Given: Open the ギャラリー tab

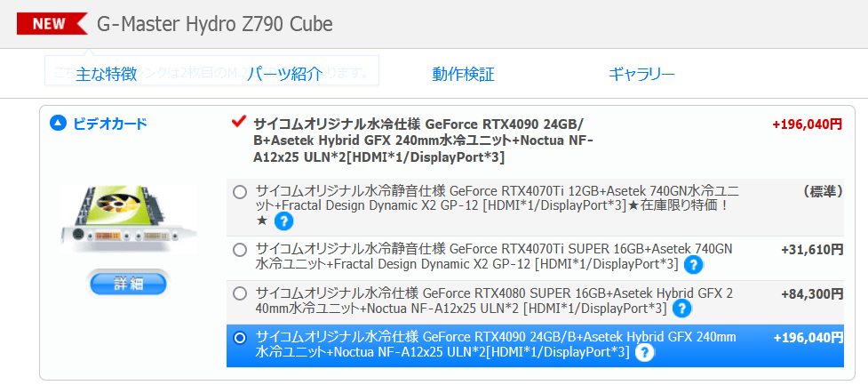Looking at the screenshot, I should click(x=641, y=74).
